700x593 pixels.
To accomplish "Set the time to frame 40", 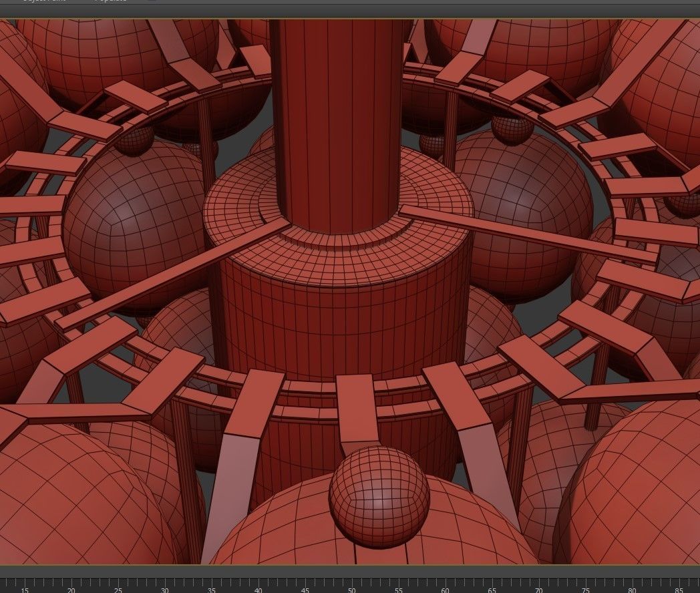I will coord(258,590).
